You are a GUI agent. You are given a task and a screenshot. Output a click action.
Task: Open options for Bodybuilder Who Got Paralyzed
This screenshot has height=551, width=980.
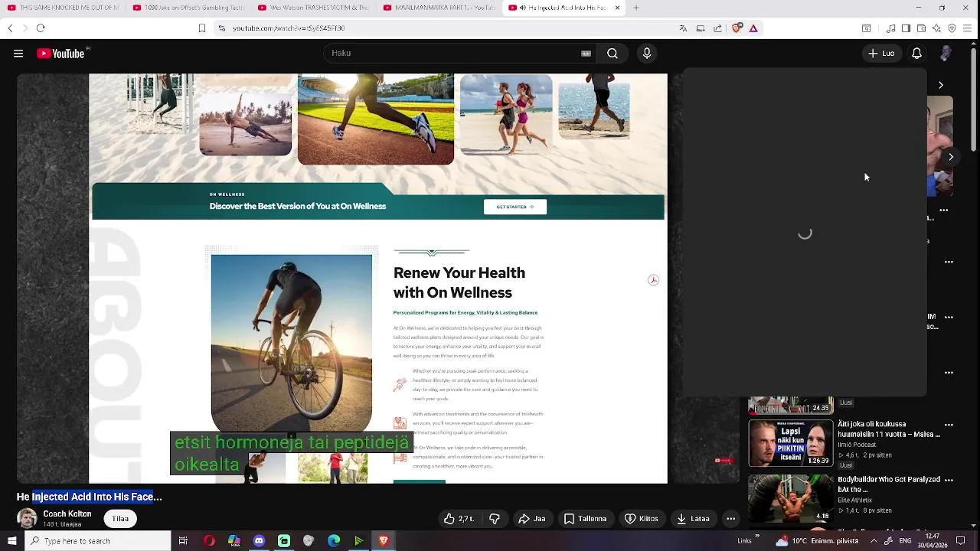coord(949,482)
